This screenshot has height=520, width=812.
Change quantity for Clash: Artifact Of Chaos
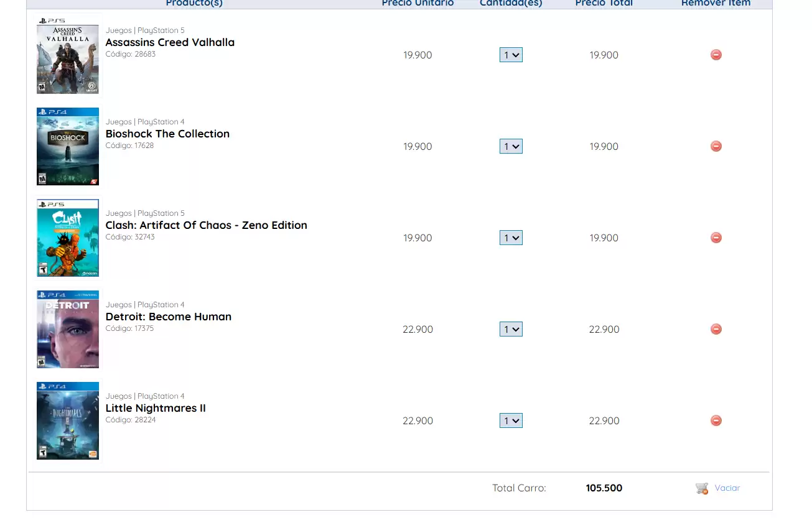[x=511, y=238]
